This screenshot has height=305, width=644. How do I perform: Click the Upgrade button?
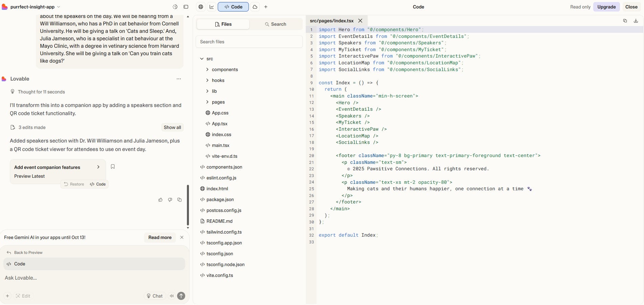[606, 7]
